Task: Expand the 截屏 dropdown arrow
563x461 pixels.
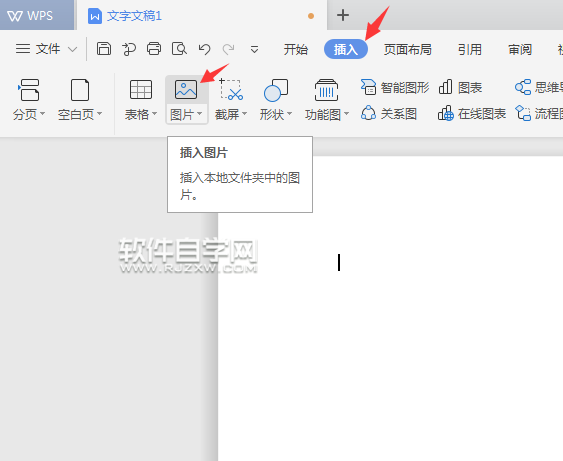Action: [x=245, y=114]
